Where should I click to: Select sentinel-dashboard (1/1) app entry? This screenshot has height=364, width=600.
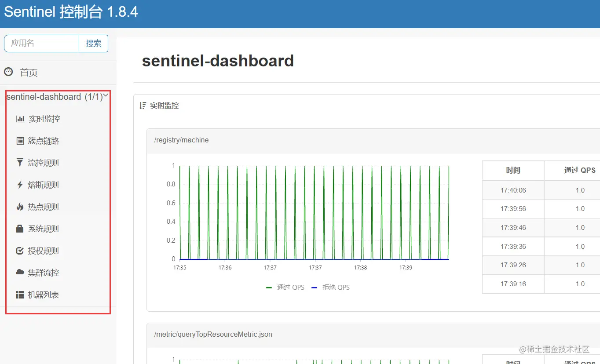click(55, 97)
